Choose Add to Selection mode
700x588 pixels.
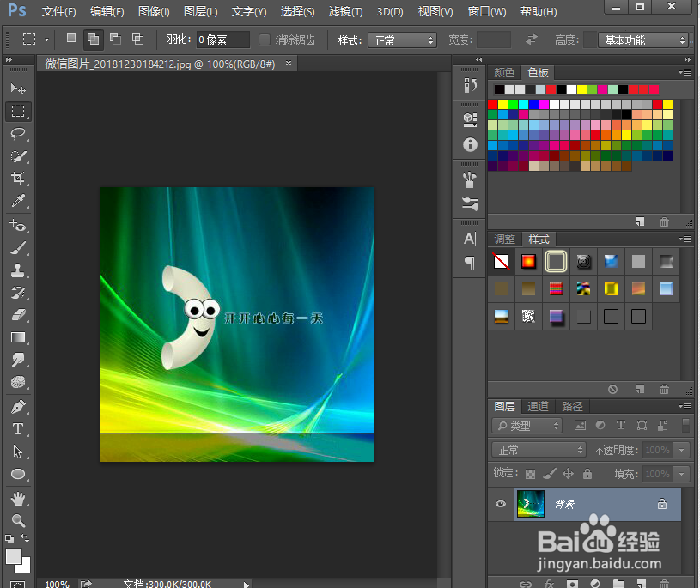click(94, 39)
